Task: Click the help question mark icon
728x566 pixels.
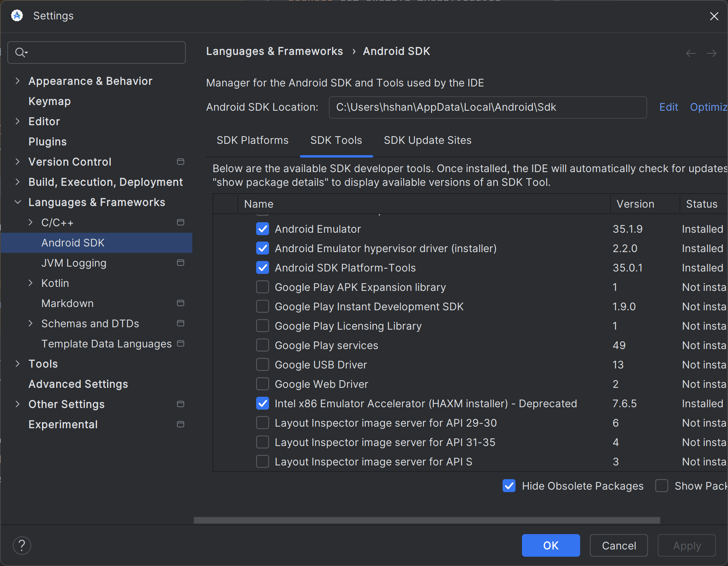Action: click(x=22, y=545)
